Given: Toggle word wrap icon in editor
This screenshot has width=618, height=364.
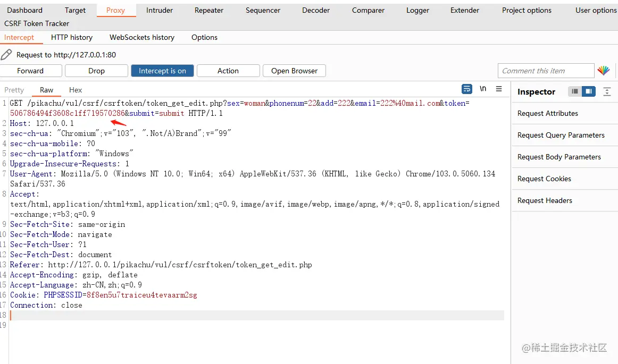Looking at the screenshot, I should click(466, 89).
